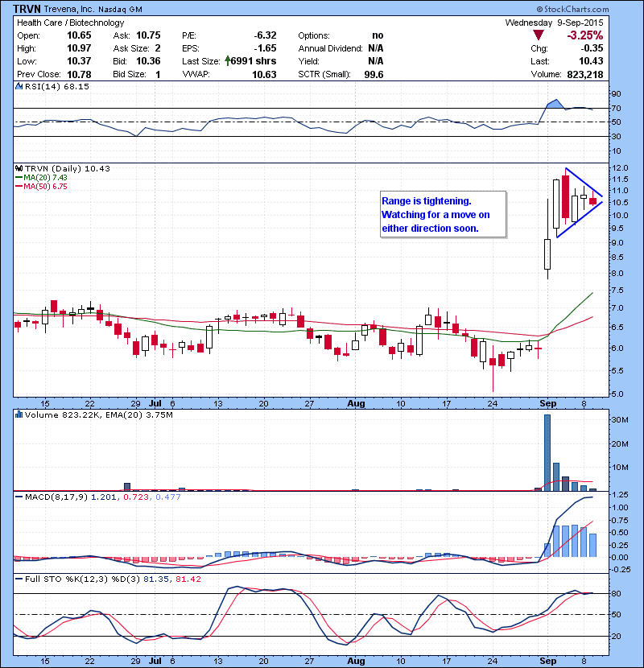The width and height of the screenshot is (644, 668).
Task: Click the Trevena, Inc. company name
Action: point(69,9)
